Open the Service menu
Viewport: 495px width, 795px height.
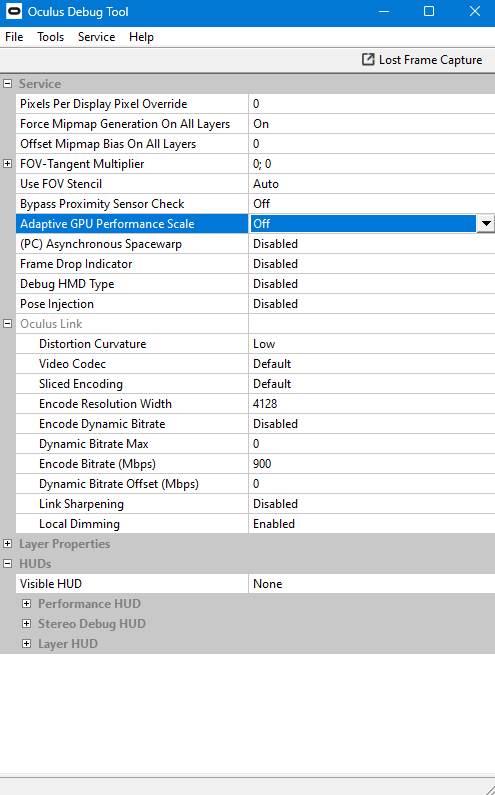(x=96, y=37)
